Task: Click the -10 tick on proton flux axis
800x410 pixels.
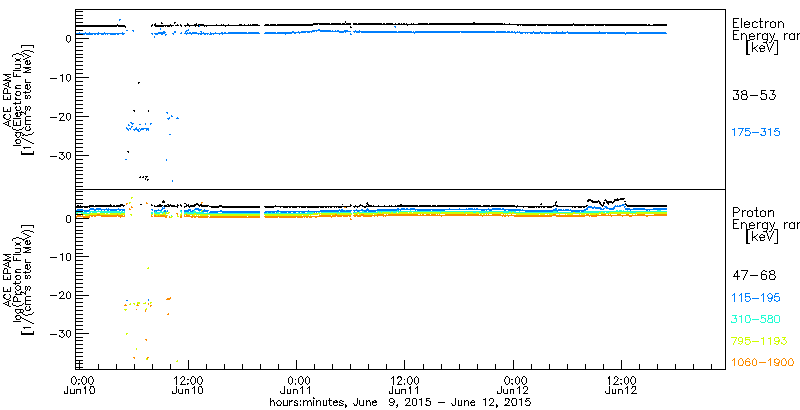Action: (60, 257)
